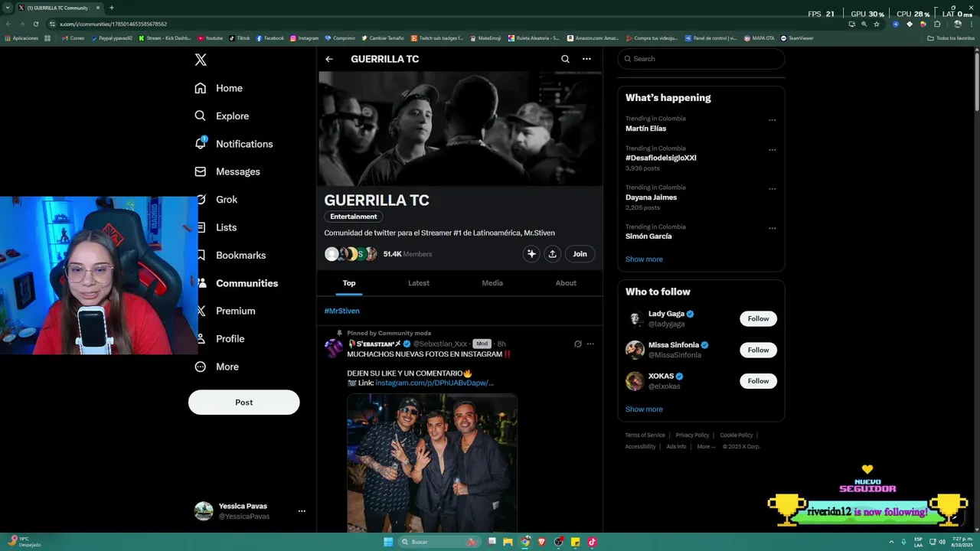Open the Premium page in the sidebar

227,311
